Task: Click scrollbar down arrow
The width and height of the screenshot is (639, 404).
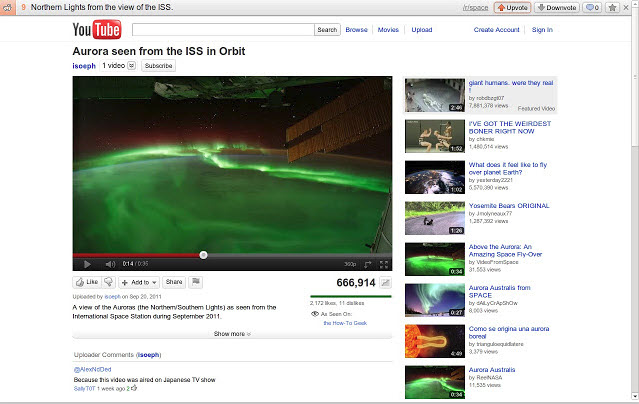Action: (x=635, y=396)
